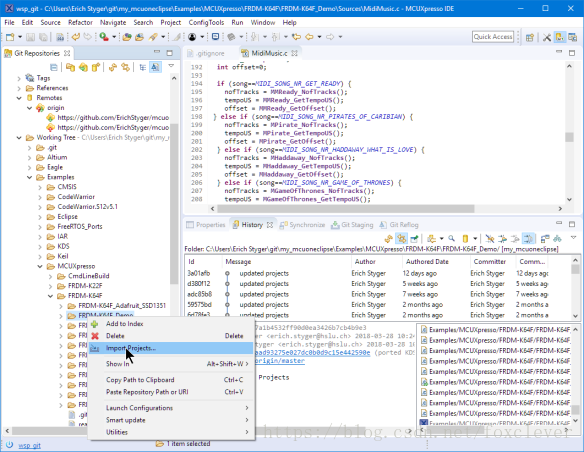
Task: Click Clone a Git Repository icon
Action: tap(83, 67)
